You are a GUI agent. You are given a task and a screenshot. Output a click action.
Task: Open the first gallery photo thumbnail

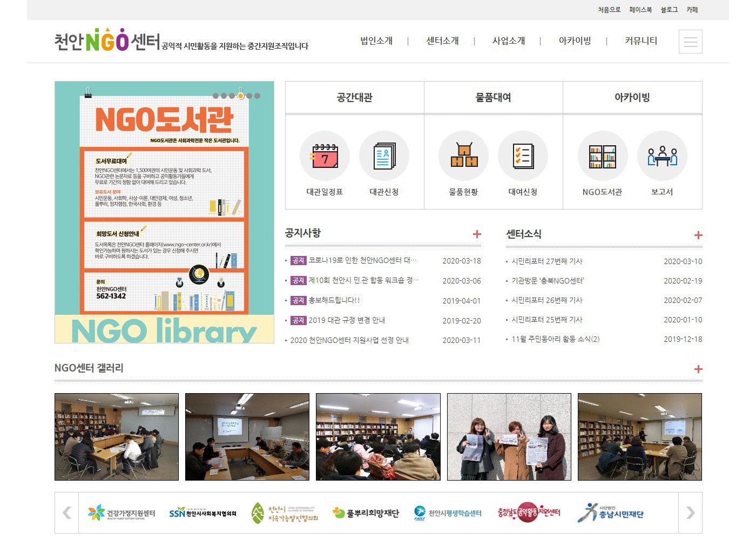click(x=117, y=437)
